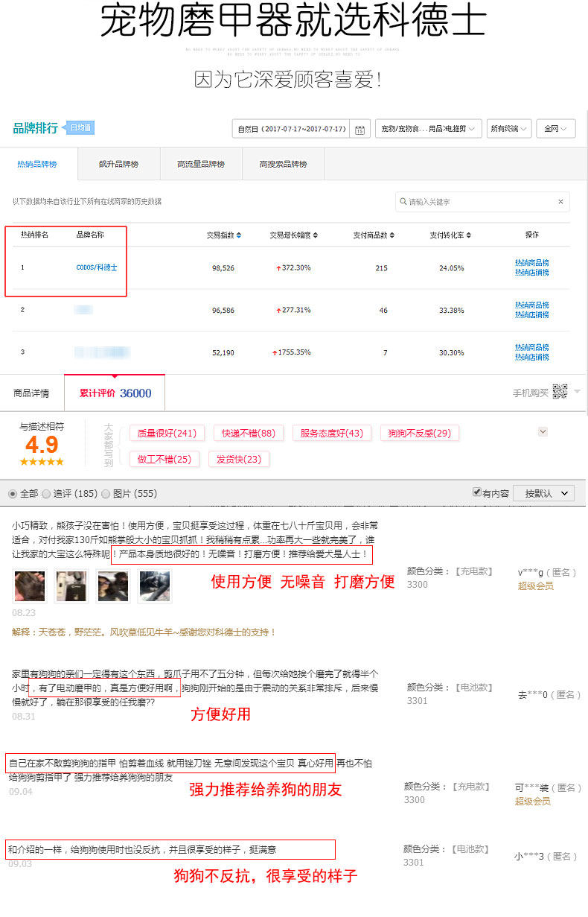Screen dimensions: 588x917
Task: Open the 按默认 sort dropdown
Action: pyautogui.click(x=544, y=493)
